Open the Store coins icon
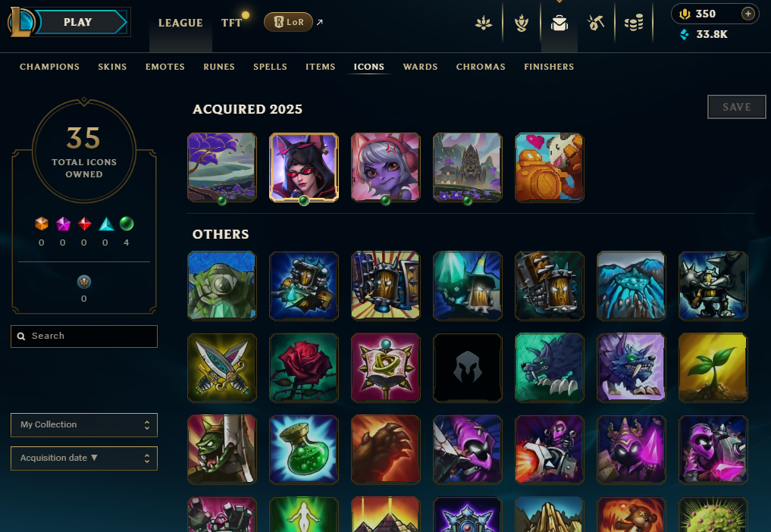The width and height of the screenshot is (771, 532). pyautogui.click(x=634, y=23)
